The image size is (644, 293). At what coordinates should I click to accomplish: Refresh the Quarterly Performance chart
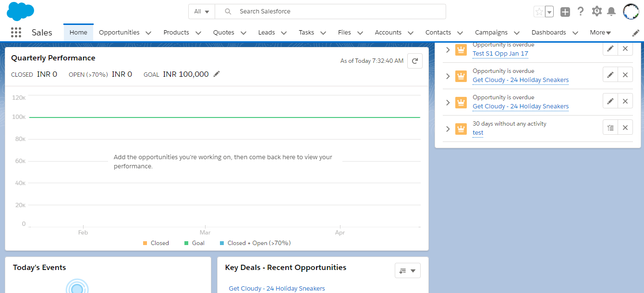click(414, 60)
